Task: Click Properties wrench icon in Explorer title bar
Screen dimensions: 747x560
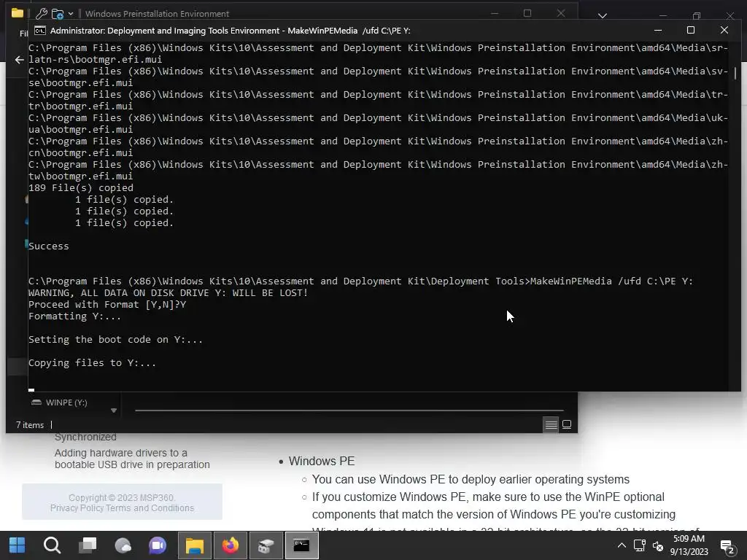Action: [x=42, y=14]
